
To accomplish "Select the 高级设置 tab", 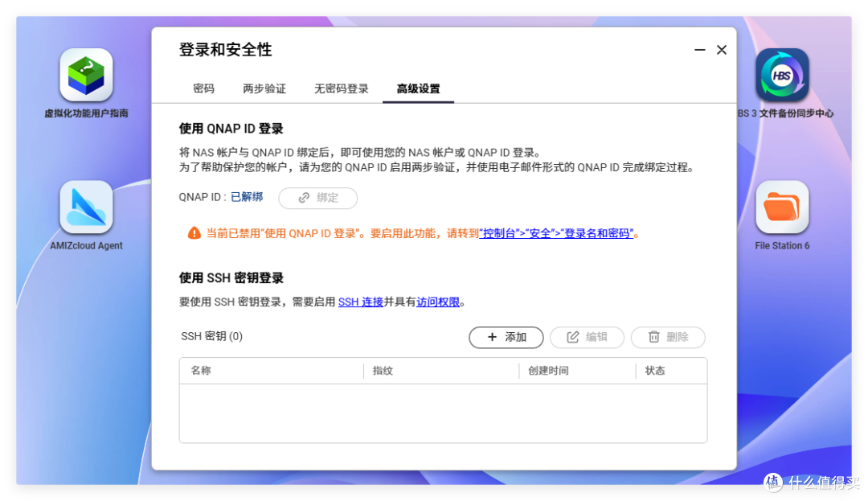I will [x=419, y=88].
